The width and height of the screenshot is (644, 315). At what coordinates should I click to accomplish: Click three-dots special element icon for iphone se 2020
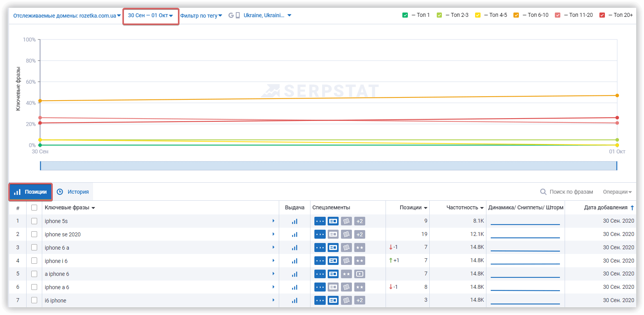[x=320, y=234]
